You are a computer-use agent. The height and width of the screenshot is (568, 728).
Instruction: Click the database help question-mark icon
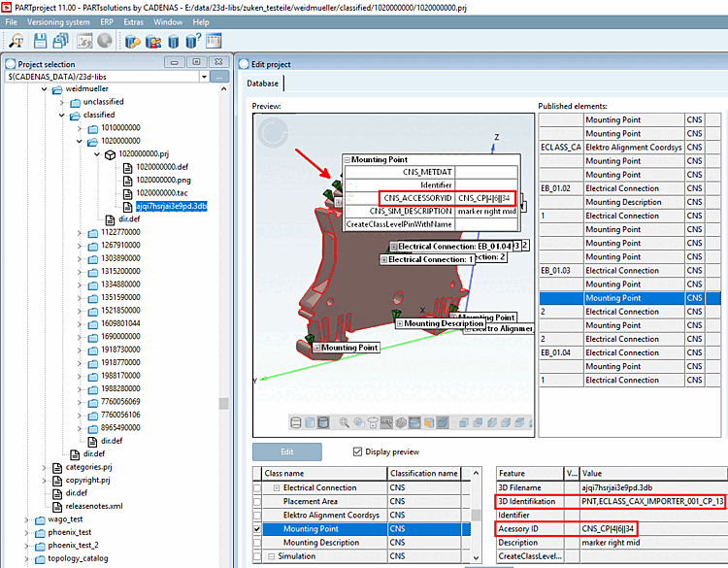pyautogui.click(x=193, y=41)
